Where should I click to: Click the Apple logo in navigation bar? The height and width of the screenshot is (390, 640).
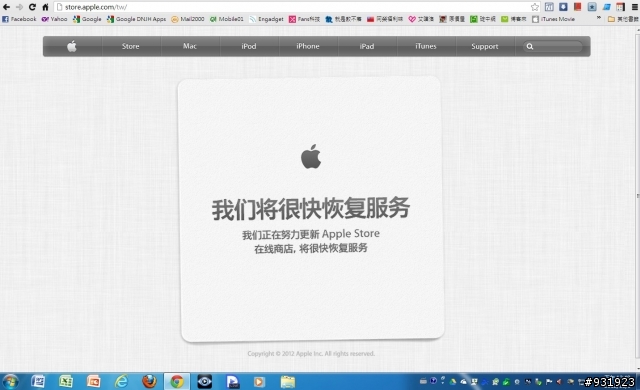72,46
